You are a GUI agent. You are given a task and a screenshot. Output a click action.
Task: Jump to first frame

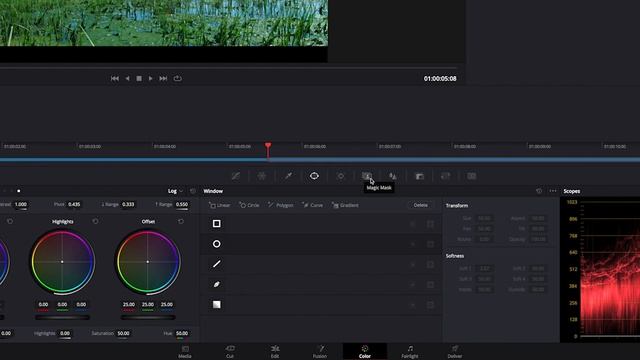(115, 78)
